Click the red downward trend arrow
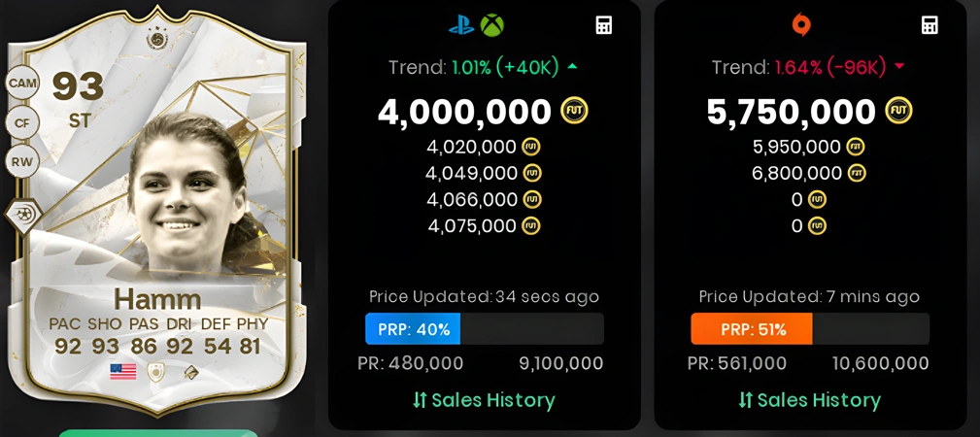980x437 pixels. 899,67
